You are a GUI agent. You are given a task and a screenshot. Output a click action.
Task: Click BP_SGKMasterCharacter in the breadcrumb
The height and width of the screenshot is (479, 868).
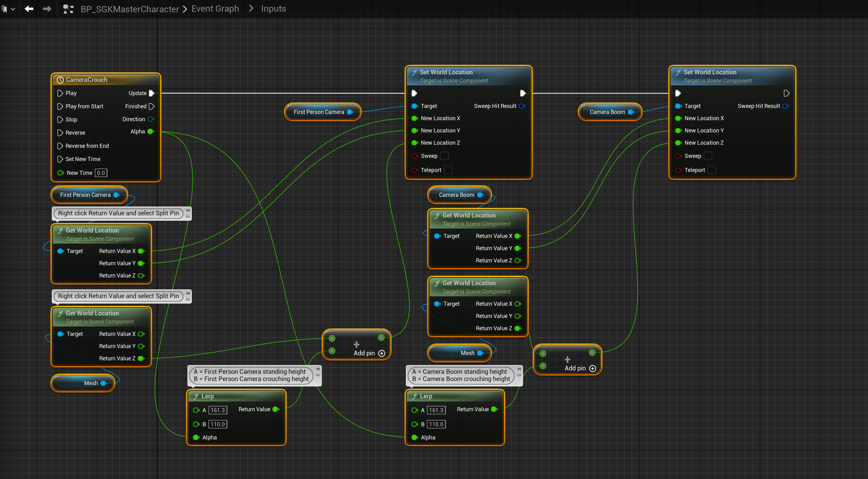[130, 9]
